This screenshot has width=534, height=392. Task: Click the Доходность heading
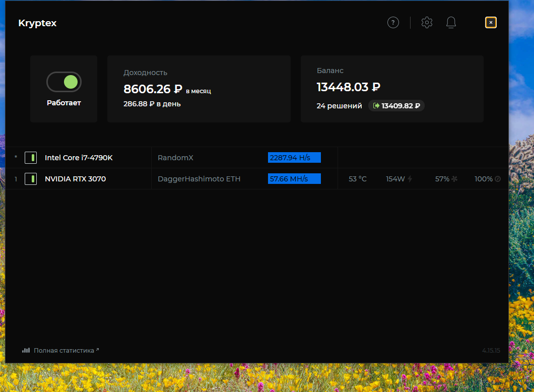click(146, 73)
